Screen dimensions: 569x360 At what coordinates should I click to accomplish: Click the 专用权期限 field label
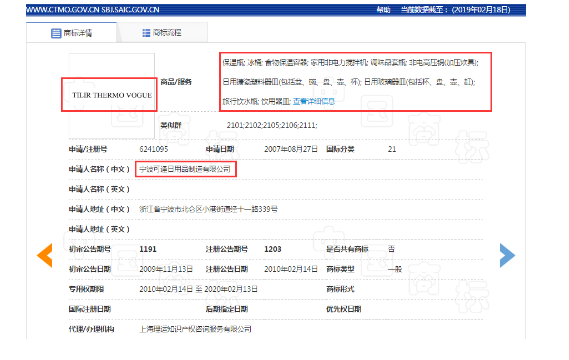click(86, 289)
